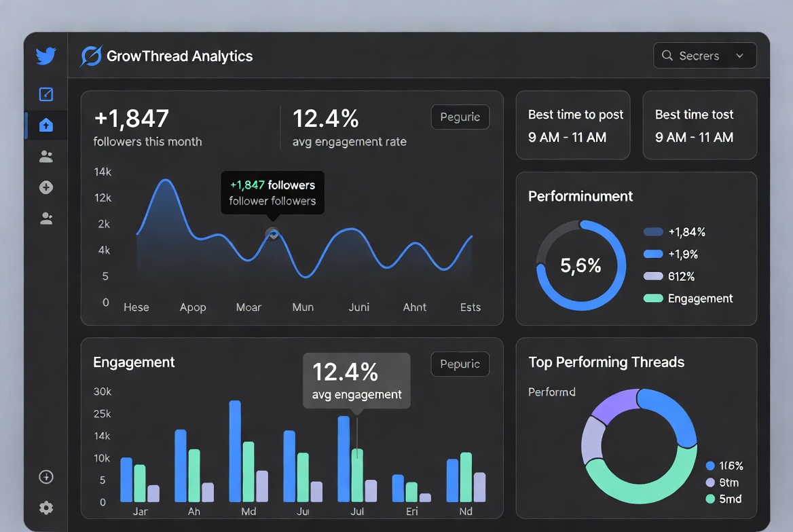Open the two-person audience icon in sidebar

pyautogui.click(x=45, y=157)
